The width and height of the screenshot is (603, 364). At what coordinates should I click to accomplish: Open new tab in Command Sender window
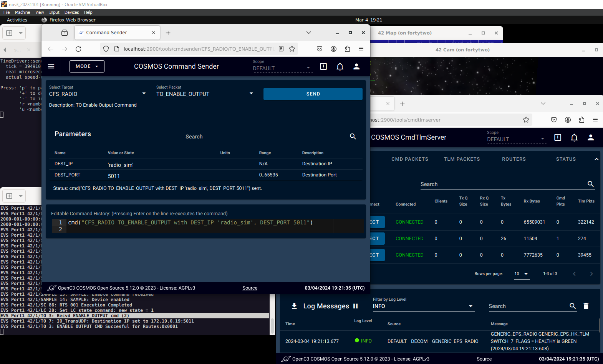168,33
